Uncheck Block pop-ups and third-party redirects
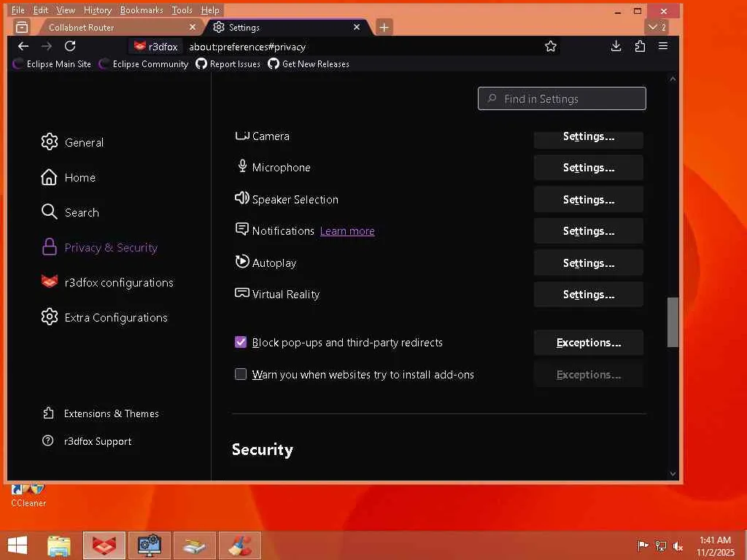This screenshot has width=747, height=560. click(241, 342)
